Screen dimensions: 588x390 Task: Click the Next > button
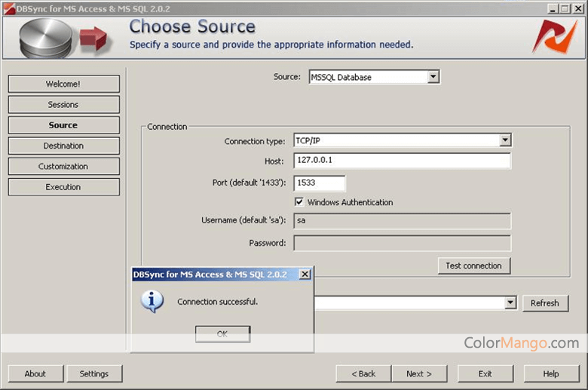click(x=419, y=374)
